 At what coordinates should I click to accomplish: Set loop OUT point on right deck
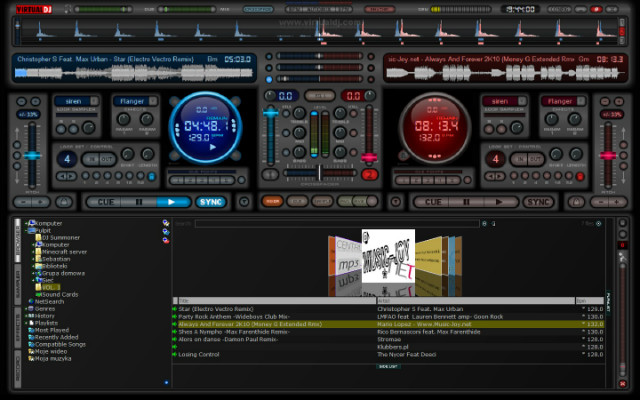[535, 159]
